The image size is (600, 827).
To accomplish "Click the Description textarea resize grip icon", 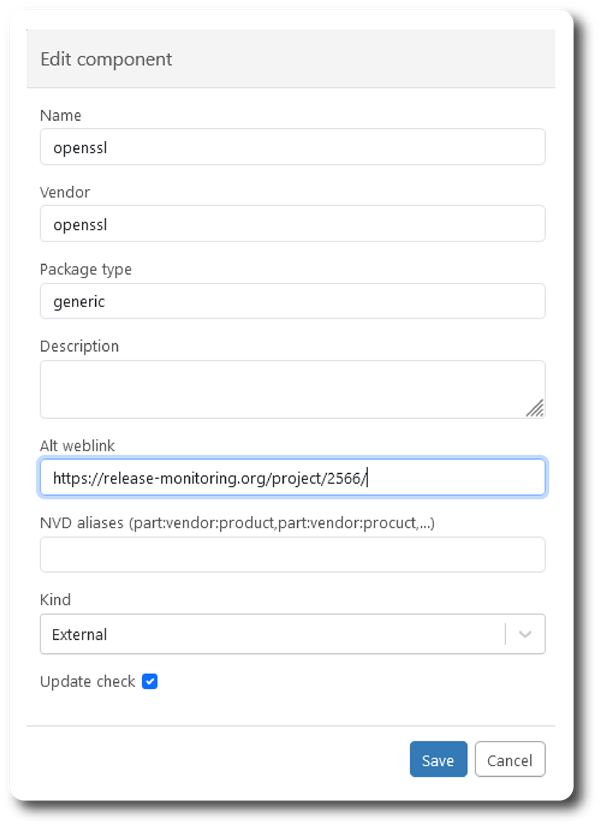I will (535, 408).
